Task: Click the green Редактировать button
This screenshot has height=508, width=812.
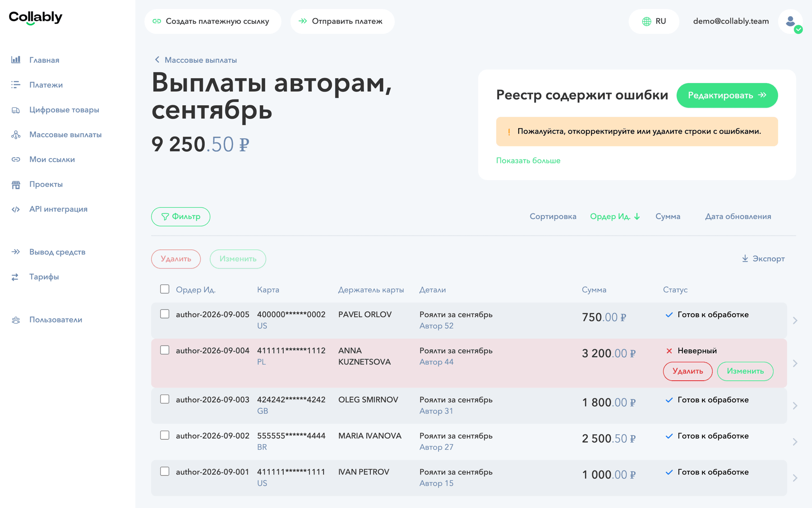Action: click(727, 95)
